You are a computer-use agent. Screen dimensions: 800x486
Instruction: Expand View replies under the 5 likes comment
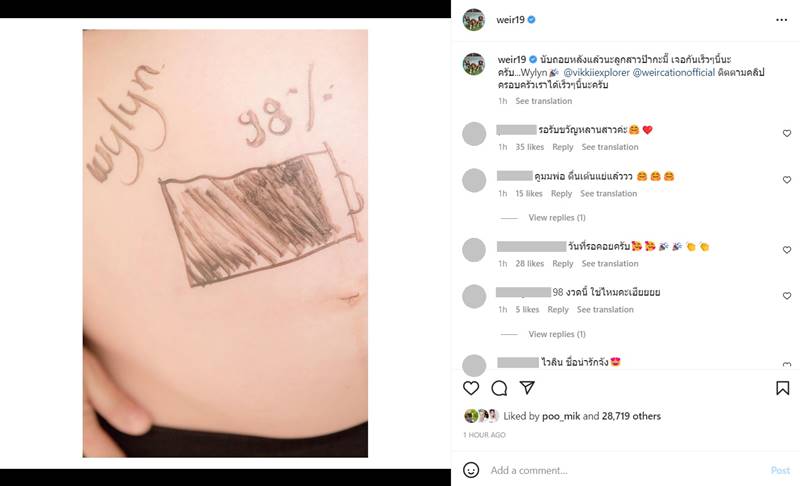557,334
